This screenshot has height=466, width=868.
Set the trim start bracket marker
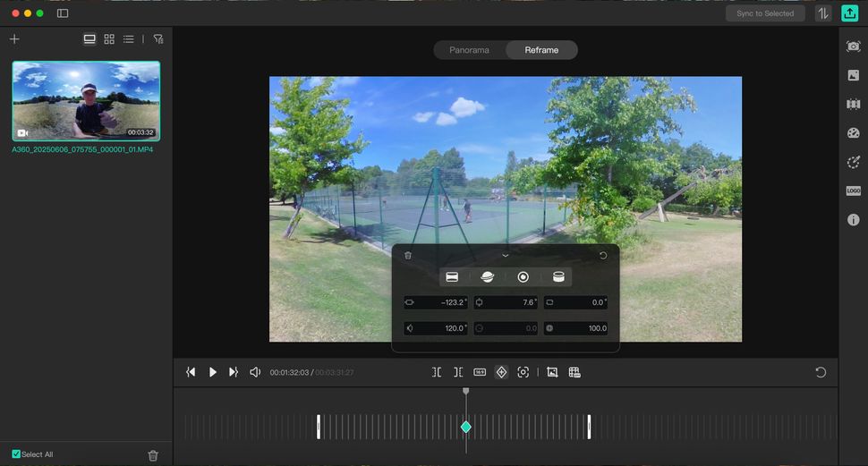pos(437,372)
